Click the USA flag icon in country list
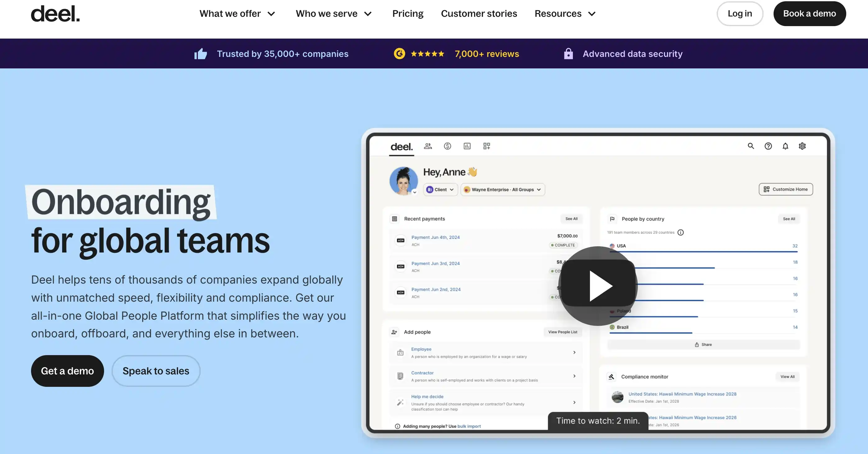Screen dimensions: 868x454 612,246
